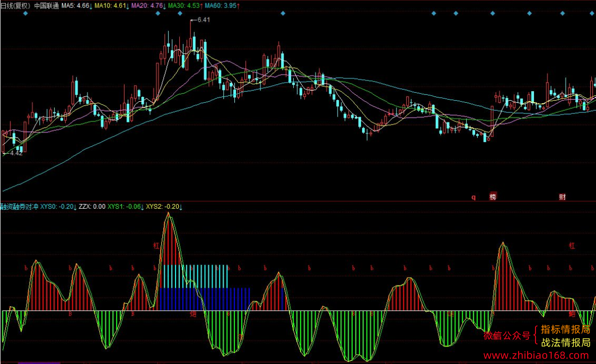Select the ZZX: 0.00 value label
The width and height of the screenshot is (596, 364).
click(92, 206)
